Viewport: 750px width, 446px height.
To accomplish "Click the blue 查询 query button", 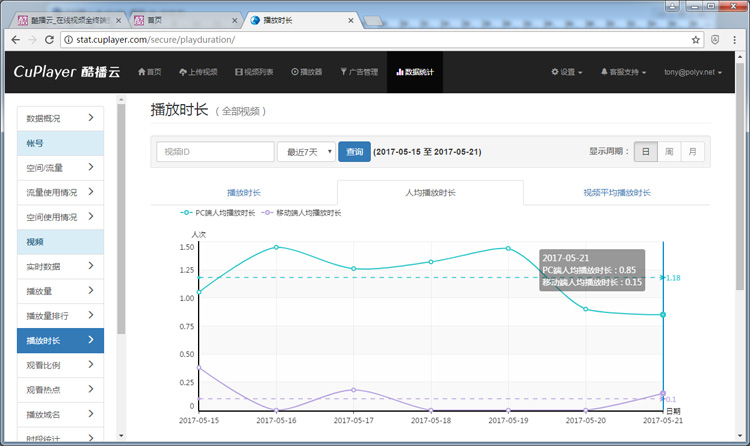I will tap(354, 152).
